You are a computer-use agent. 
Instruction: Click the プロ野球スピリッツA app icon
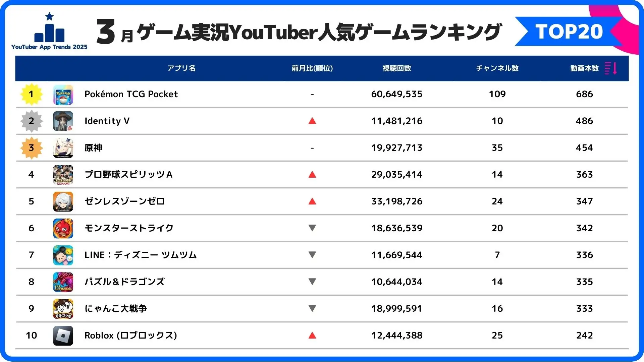[63, 175]
